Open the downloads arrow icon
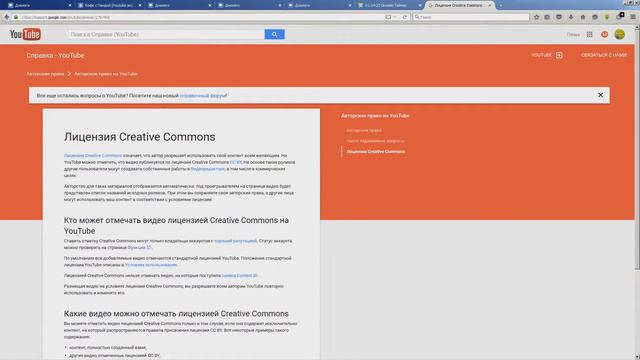The height and width of the screenshot is (360, 640). (x=571, y=17)
